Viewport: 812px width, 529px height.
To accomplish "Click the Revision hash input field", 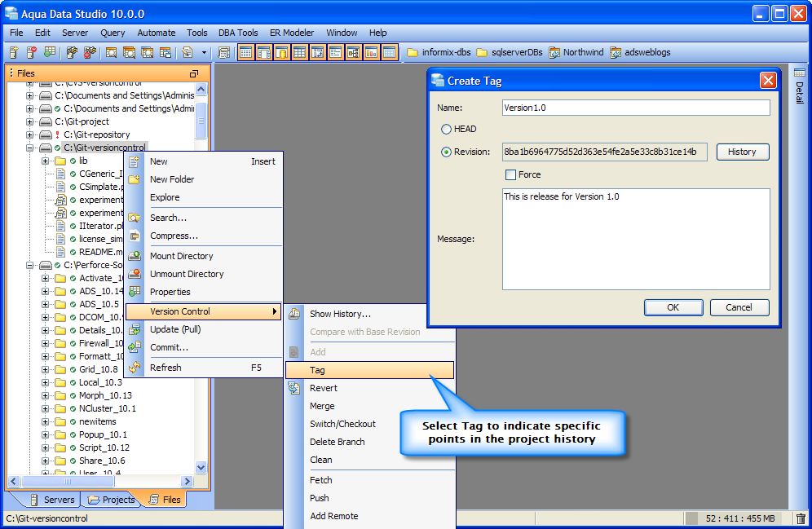I will coord(605,152).
